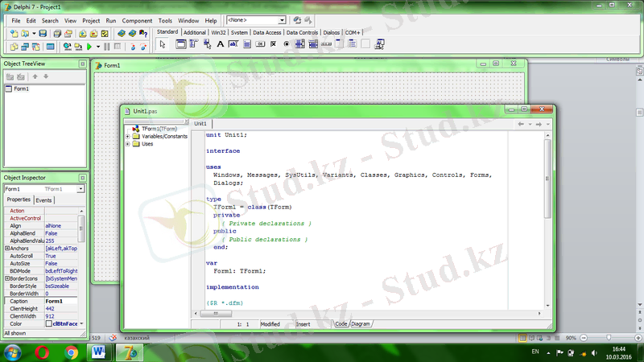Select the Edit component in palette
Viewport: 644px width, 362px height.
[x=233, y=44]
